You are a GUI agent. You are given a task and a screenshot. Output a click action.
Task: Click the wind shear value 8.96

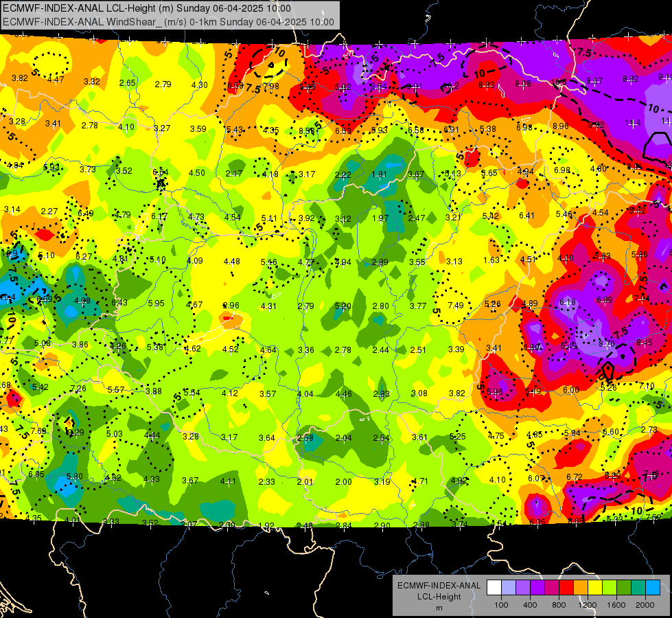(561, 126)
